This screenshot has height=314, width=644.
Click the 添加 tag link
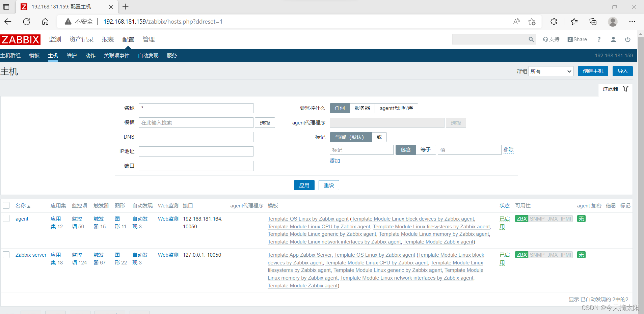point(335,161)
